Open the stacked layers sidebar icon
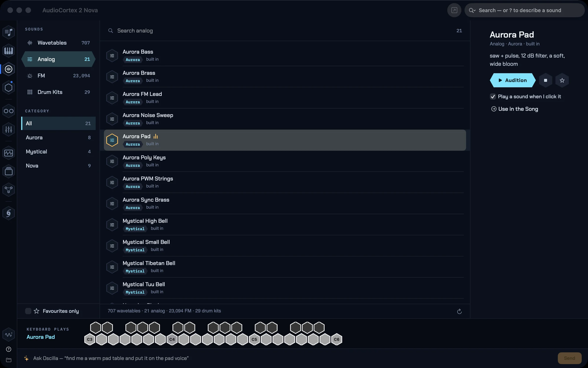The image size is (588, 368). pos(9,171)
